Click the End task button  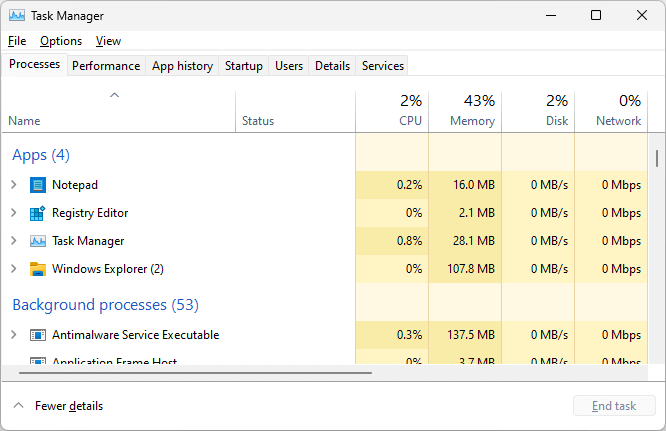click(614, 406)
